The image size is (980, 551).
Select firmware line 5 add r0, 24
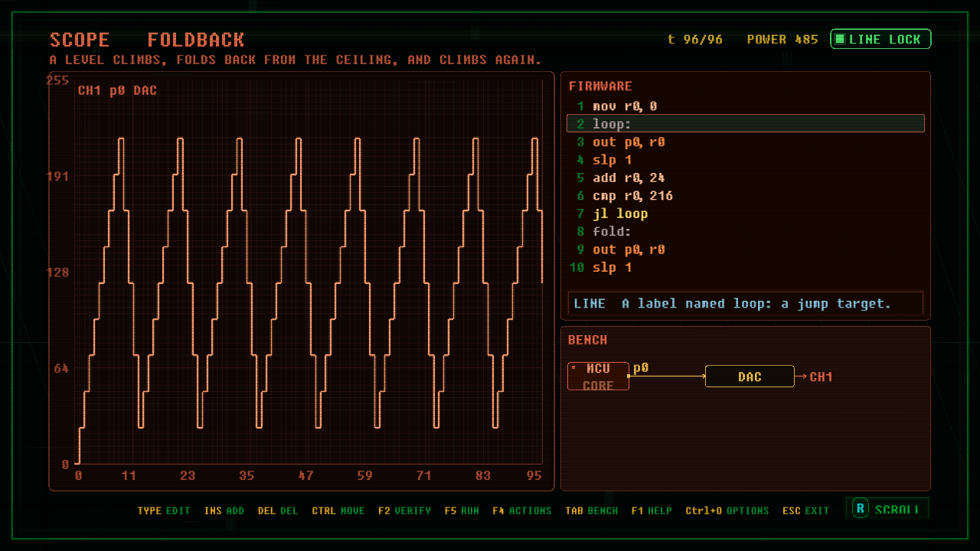pyautogui.click(x=746, y=178)
